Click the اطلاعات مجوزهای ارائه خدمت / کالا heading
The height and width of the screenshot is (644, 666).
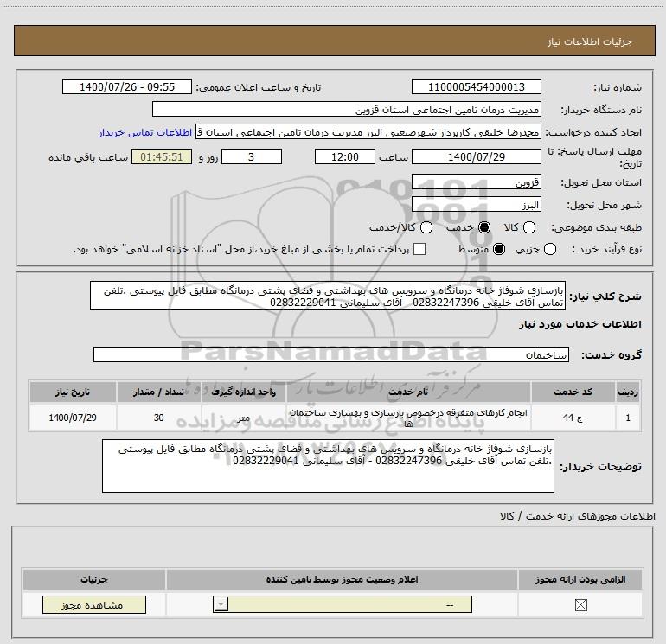coord(578,516)
